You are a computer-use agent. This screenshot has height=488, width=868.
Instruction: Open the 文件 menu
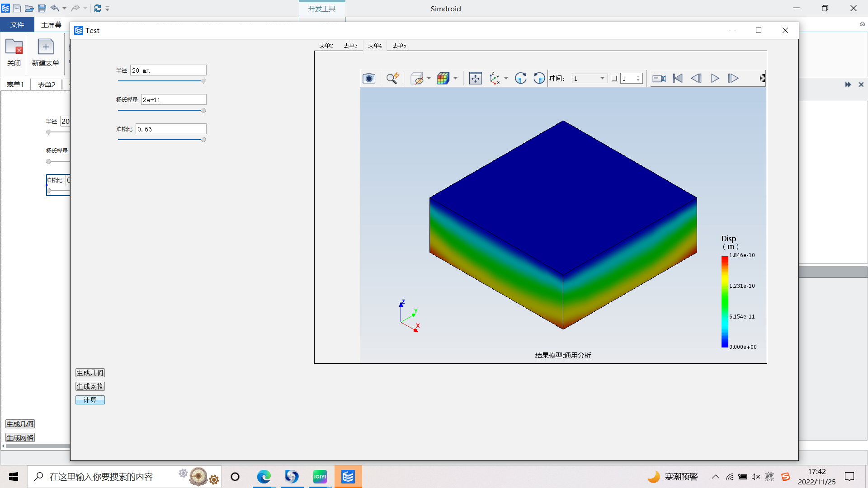17,24
